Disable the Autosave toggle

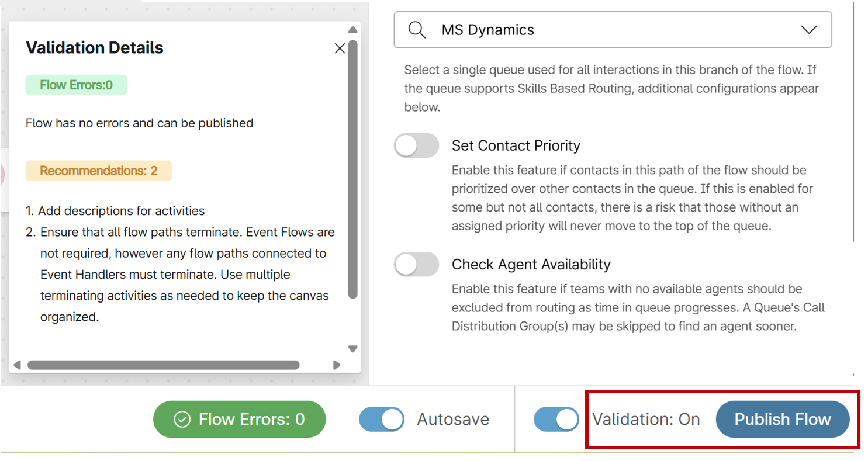(x=381, y=420)
